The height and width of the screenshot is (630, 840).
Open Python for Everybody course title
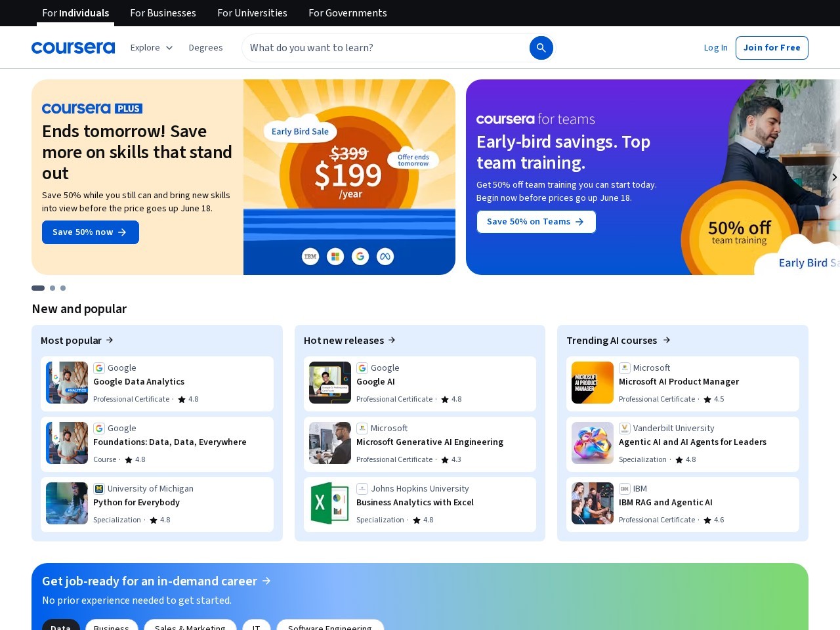tap(136, 503)
